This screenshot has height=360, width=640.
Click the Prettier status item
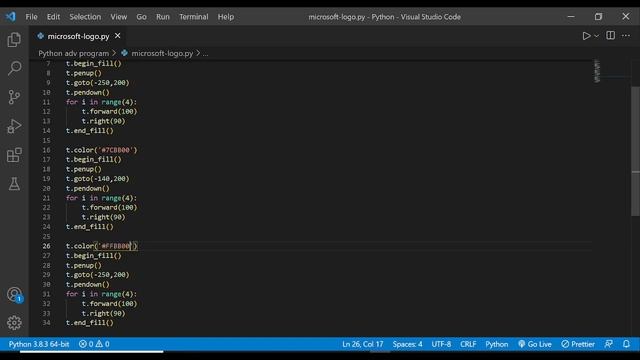tap(578, 344)
